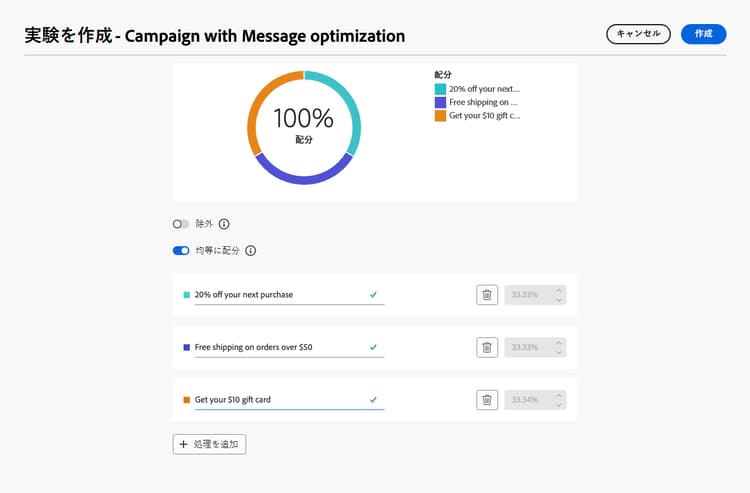Click the blue 作成 button

[703, 34]
